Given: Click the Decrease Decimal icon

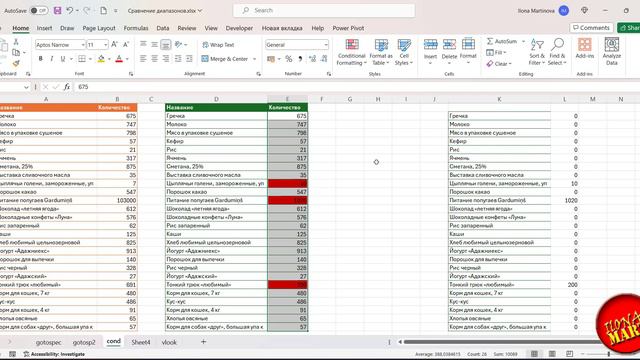Looking at the screenshot, I should pyautogui.click(x=324, y=59).
